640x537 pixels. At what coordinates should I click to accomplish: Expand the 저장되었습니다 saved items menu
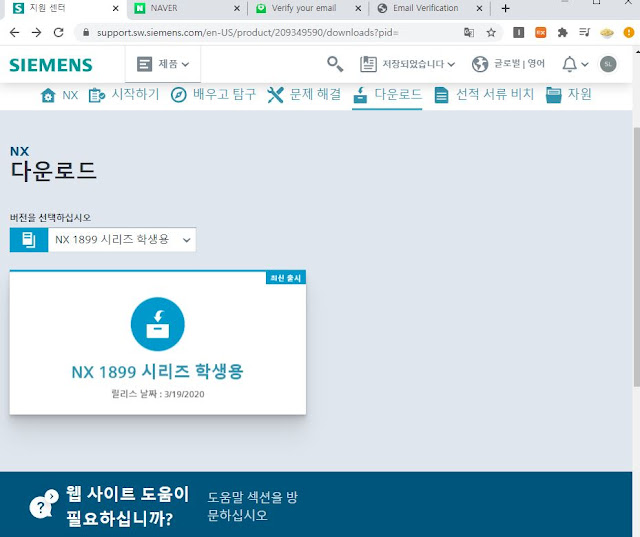point(407,64)
